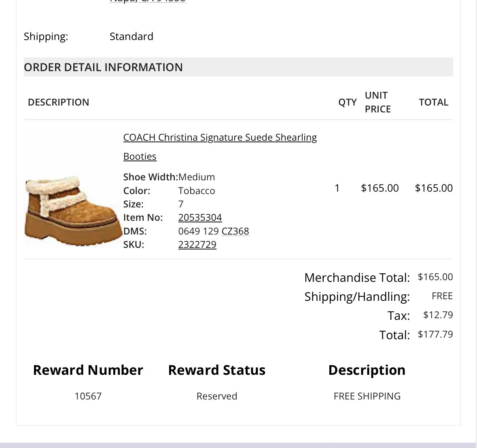Image resolution: width=477 pixels, height=448 pixels.
Task: Select reward number 10567
Action: point(88,396)
